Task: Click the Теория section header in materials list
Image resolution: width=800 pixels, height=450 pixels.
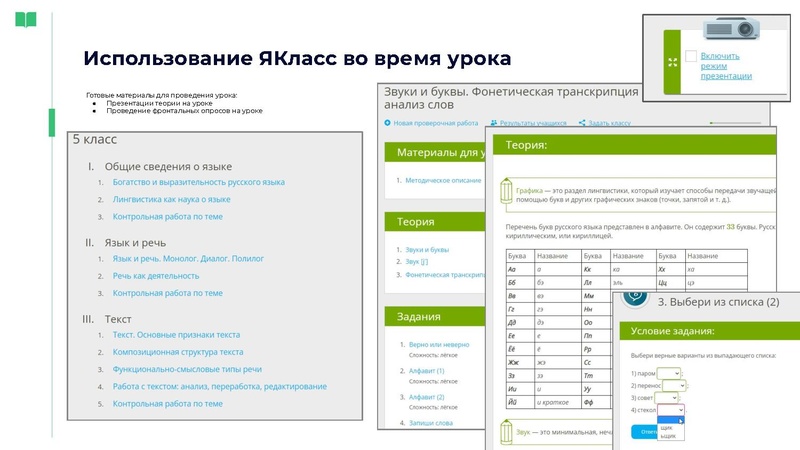Action: click(x=434, y=222)
